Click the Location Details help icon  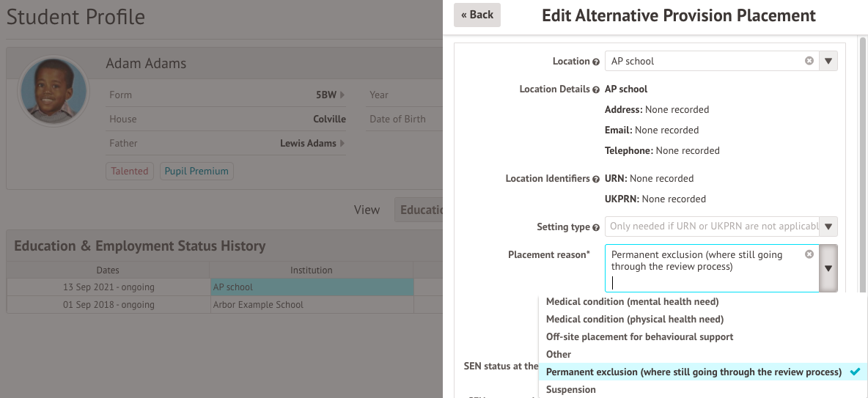pyautogui.click(x=596, y=89)
